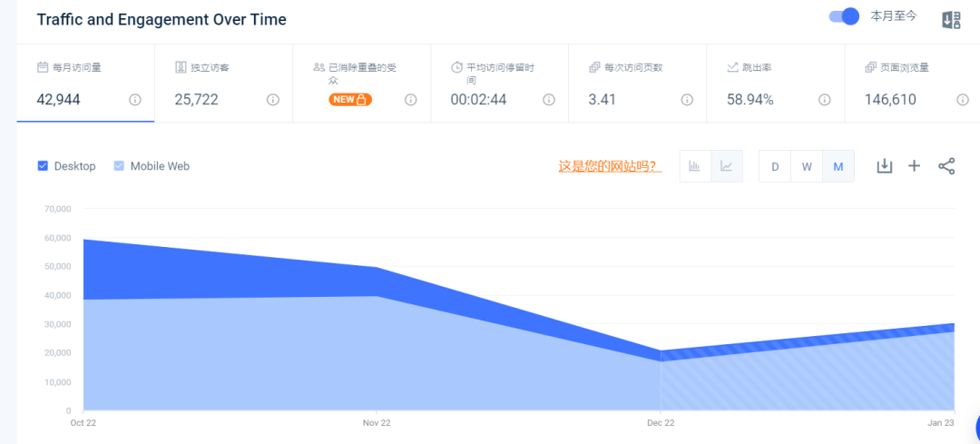Switch to line chart view icon

(x=727, y=166)
